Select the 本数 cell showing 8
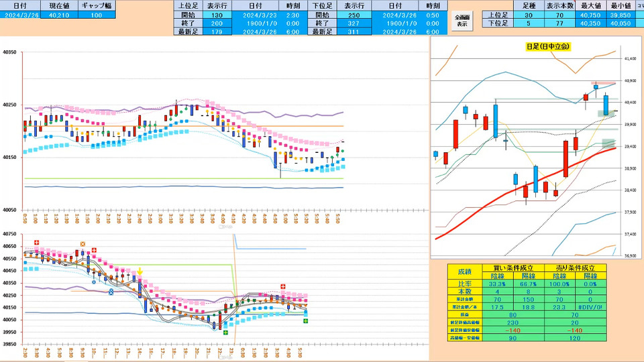 click(x=528, y=292)
